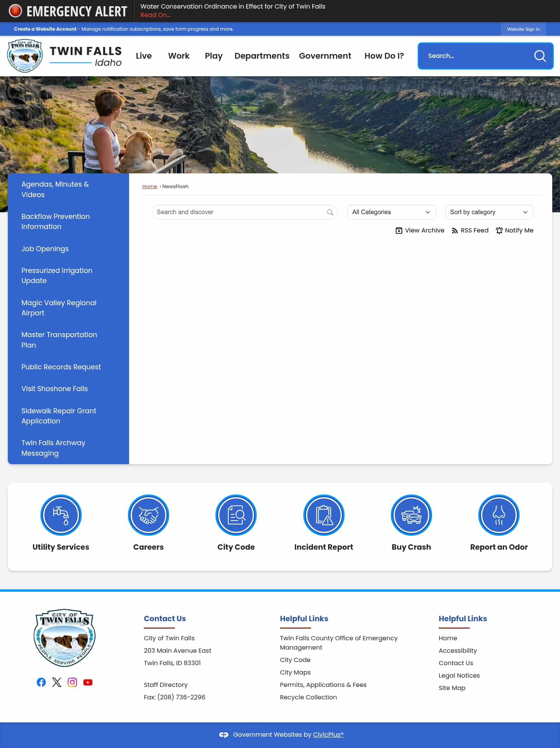Open the Play menu
Screen dimensions: 560x748
click(214, 56)
